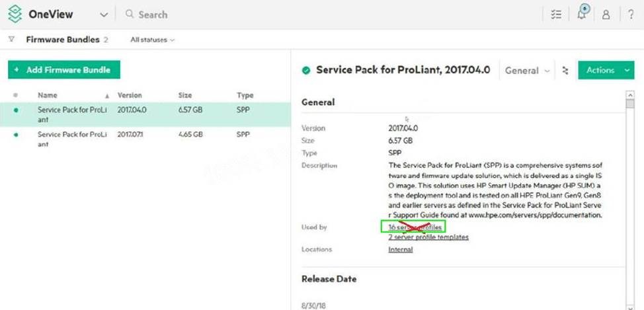Image resolution: width=644 pixels, height=310 pixels.
Task: Open the notifications bell icon
Action: [x=582, y=14]
